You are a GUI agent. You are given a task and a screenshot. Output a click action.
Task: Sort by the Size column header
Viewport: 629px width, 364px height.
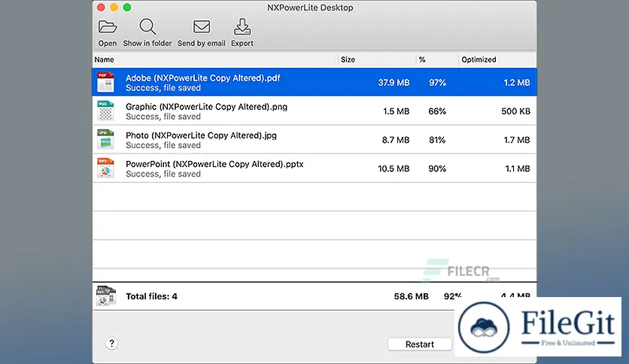click(348, 59)
